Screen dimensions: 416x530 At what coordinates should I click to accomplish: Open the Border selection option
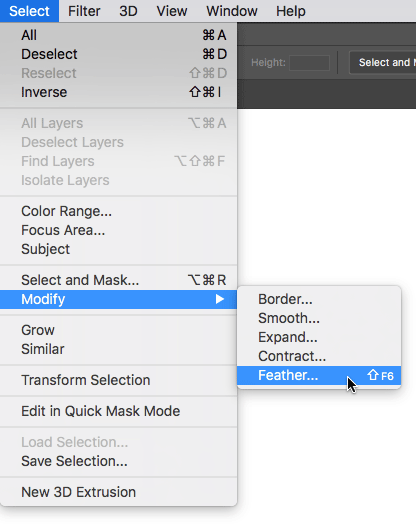[x=319, y=299]
